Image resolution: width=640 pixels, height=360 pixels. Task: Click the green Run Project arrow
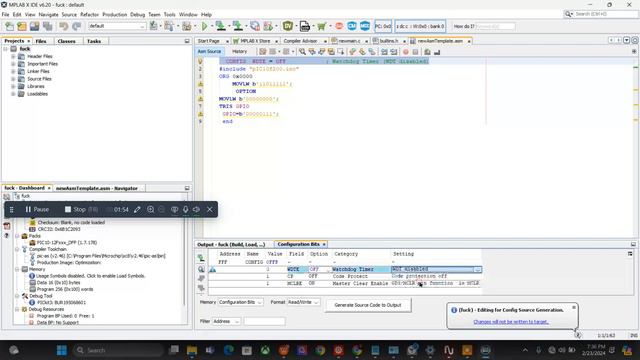pos(204,27)
